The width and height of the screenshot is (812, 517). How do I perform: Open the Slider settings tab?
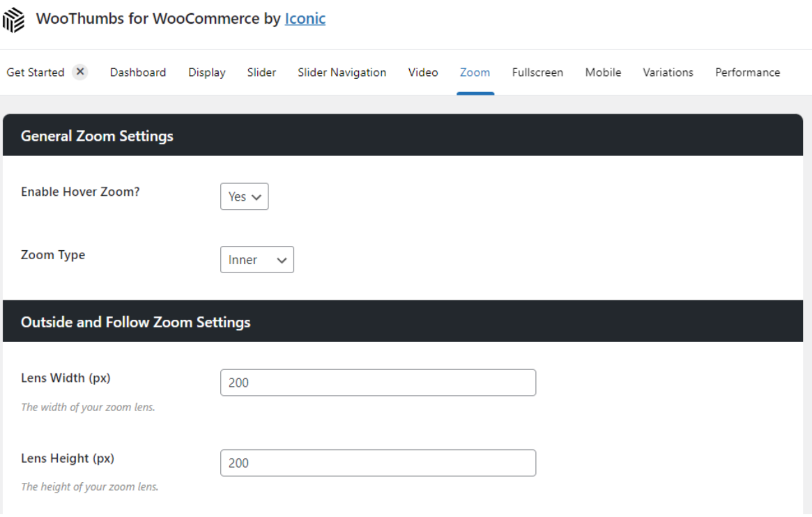(x=261, y=72)
